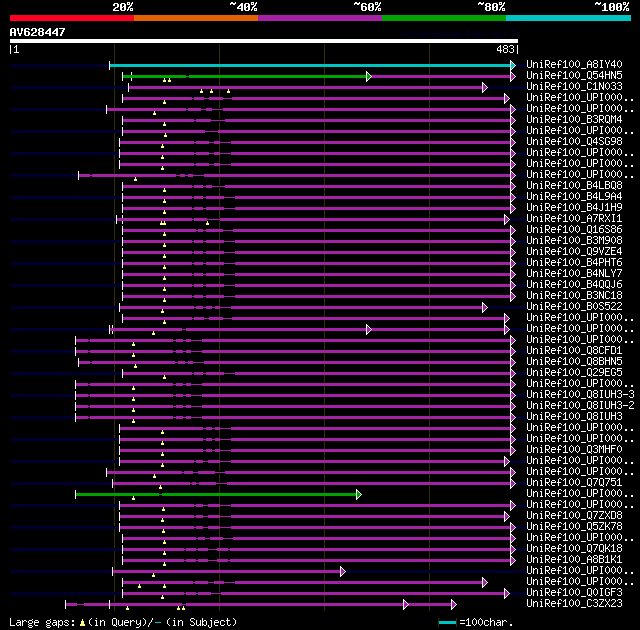
Task: Select the UniRef100_Q7Q751 label
Action: (x=574, y=483)
